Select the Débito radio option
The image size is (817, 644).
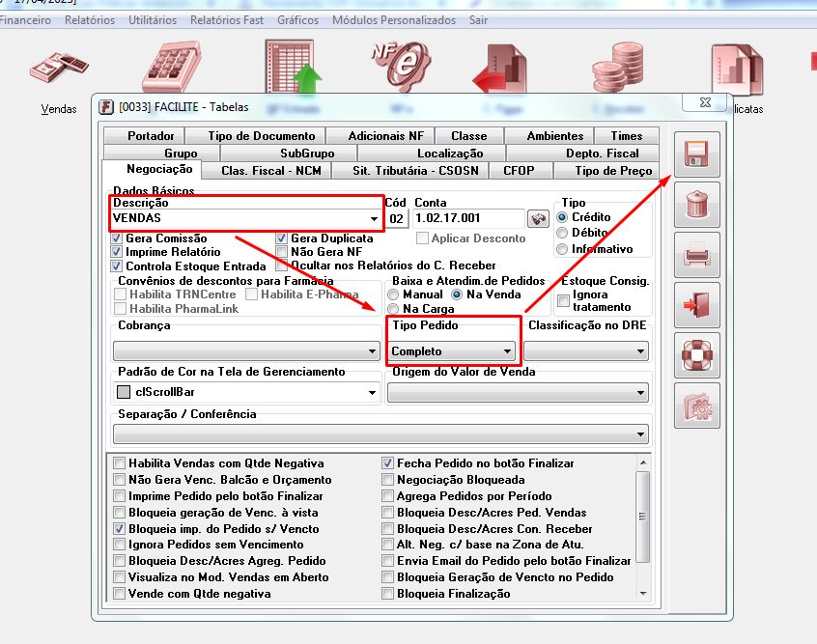(562, 233)
